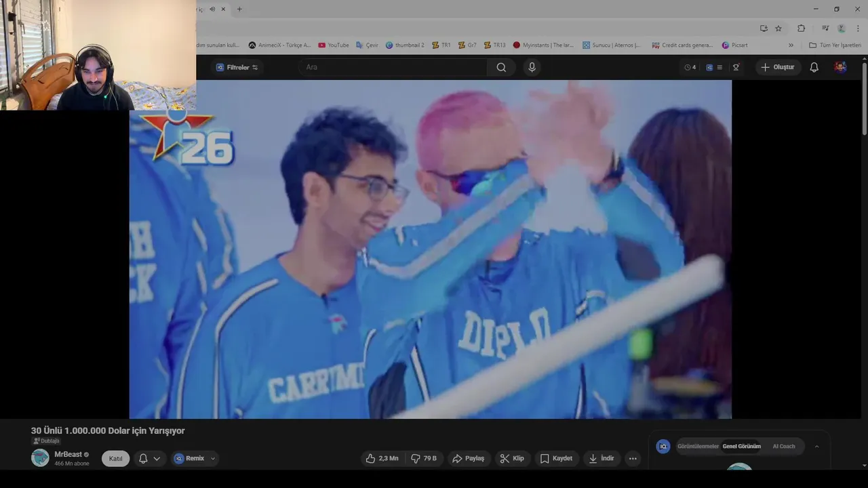Open the Myinstants bookmark

click(543, 45)
